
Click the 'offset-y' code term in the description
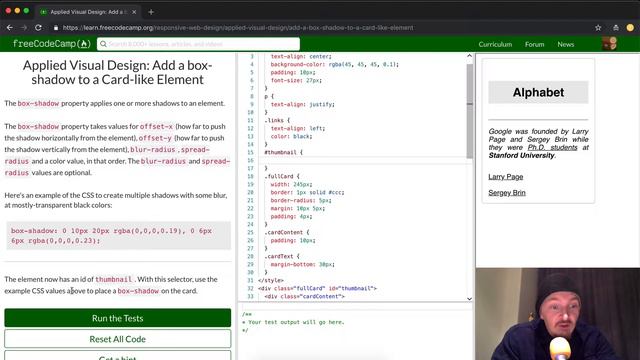[155, 138]
